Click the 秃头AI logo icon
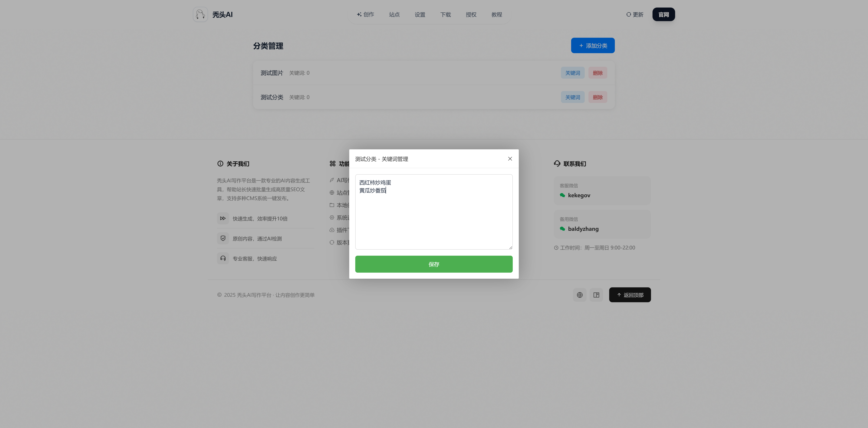Viewport: 868px width, 428px height. [200, 15]
